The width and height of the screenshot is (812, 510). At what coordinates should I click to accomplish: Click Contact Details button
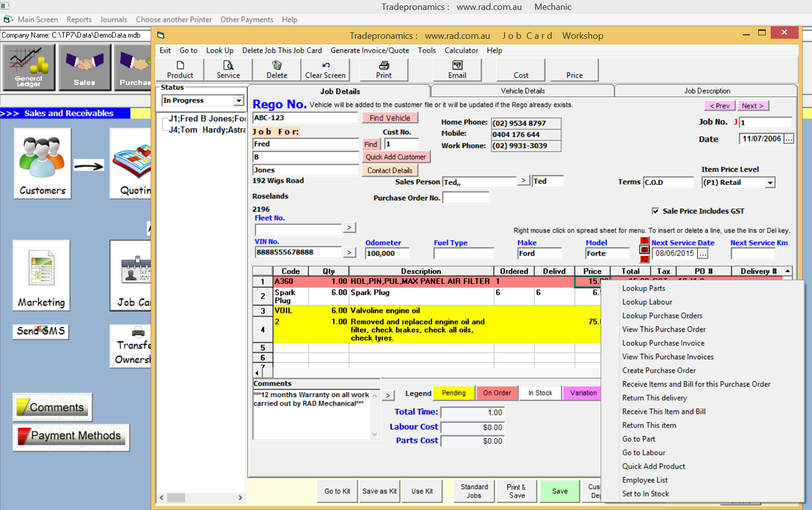(x=390, y=170)
